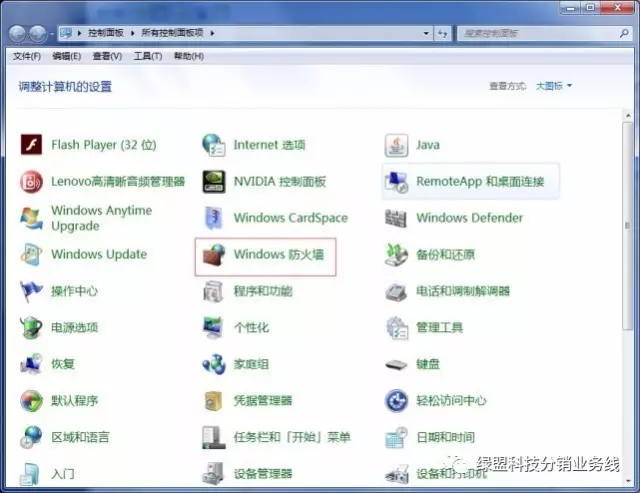Click the control panel icon in address bar
The image size is (640, 493).
coord(66,33)
